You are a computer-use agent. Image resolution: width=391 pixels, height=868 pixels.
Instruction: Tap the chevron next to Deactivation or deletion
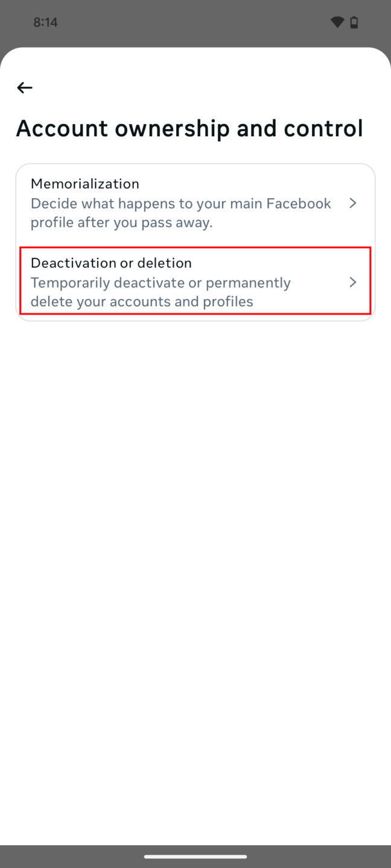353,281
